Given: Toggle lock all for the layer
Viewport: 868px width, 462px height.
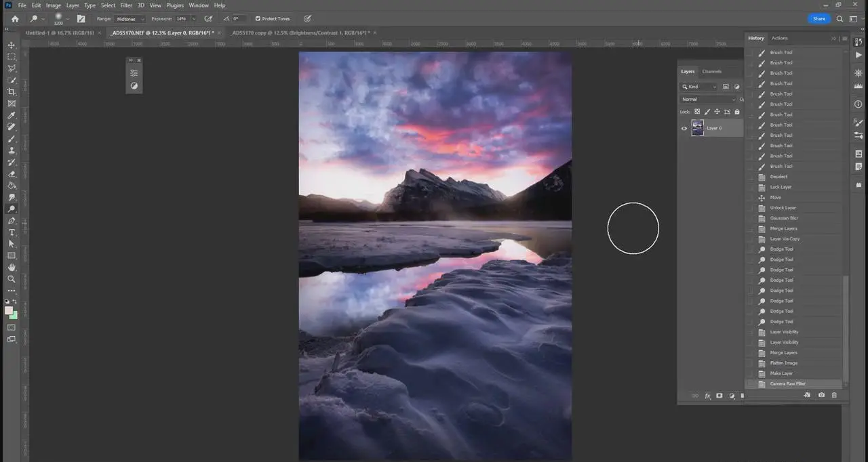Looking at the screenshot, I should point(737,112).
